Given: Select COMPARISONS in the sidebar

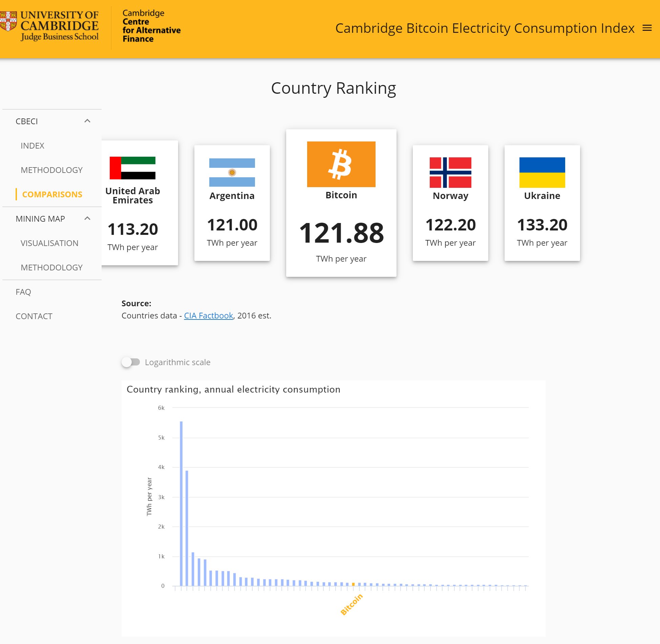Looking at the screenshot, I should 52,194.
